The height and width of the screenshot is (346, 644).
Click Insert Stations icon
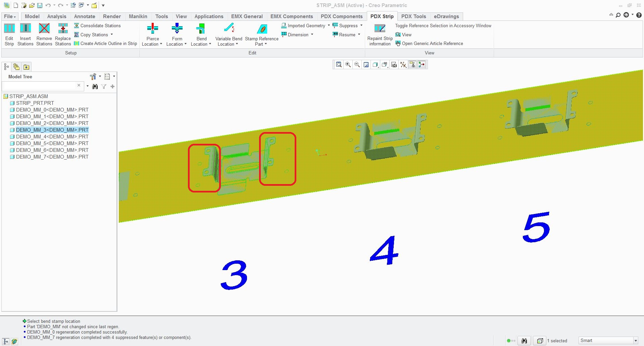[26, 29]
